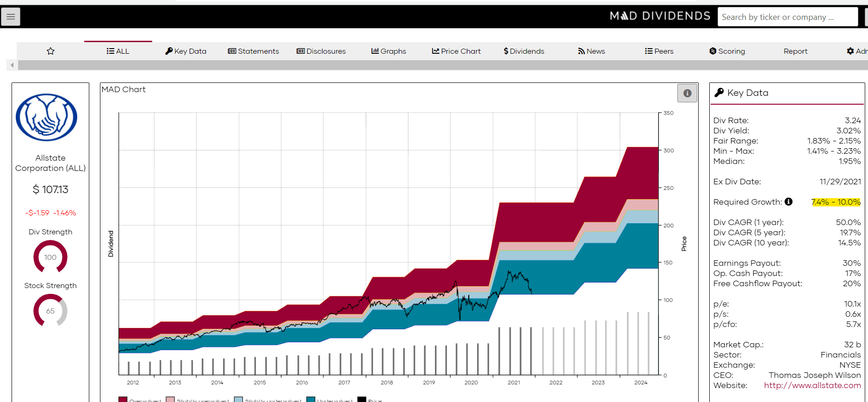Toggle the Slightly undervalued legend swatch

[238, 399]
